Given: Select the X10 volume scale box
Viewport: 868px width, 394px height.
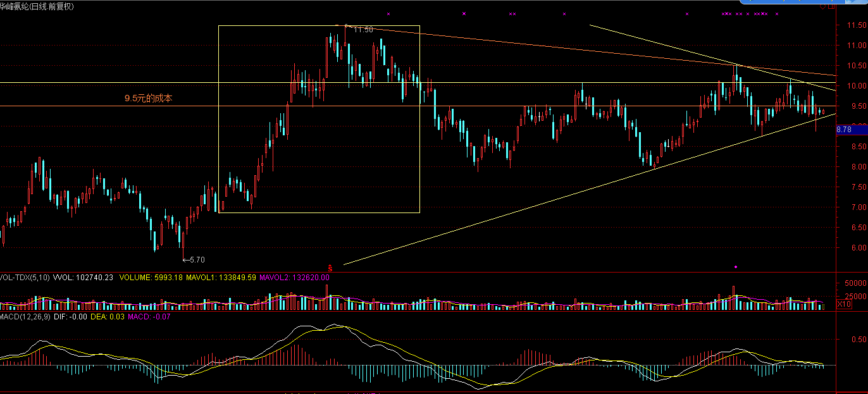Looking at the screenshot, I should [843, 304].
